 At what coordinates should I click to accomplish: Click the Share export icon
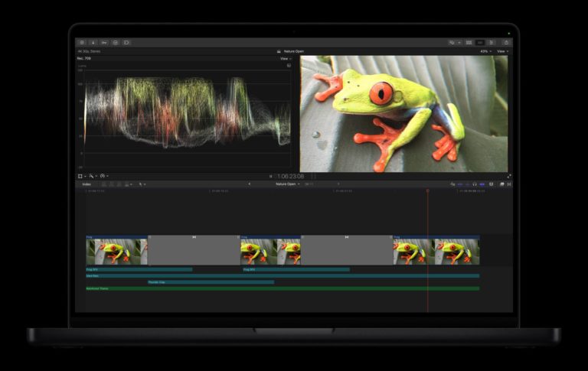[506, 42]
